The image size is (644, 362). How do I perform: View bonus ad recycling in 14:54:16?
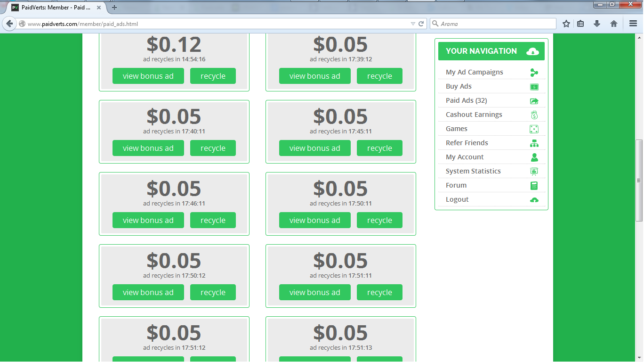point(148,76)
